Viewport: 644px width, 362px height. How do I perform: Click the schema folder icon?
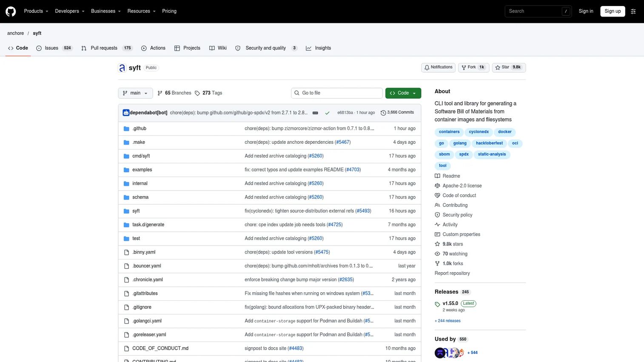[126, 197]
